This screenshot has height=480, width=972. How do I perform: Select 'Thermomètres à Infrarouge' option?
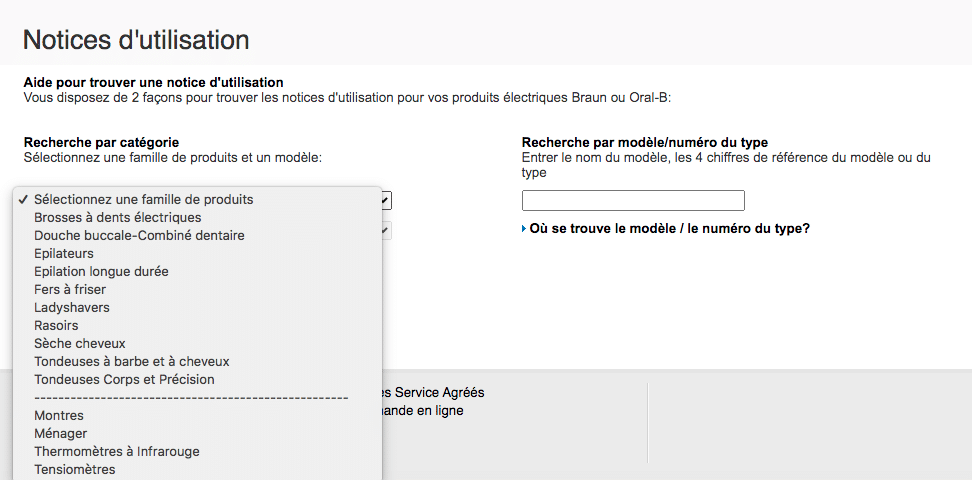tap(117, 451)
